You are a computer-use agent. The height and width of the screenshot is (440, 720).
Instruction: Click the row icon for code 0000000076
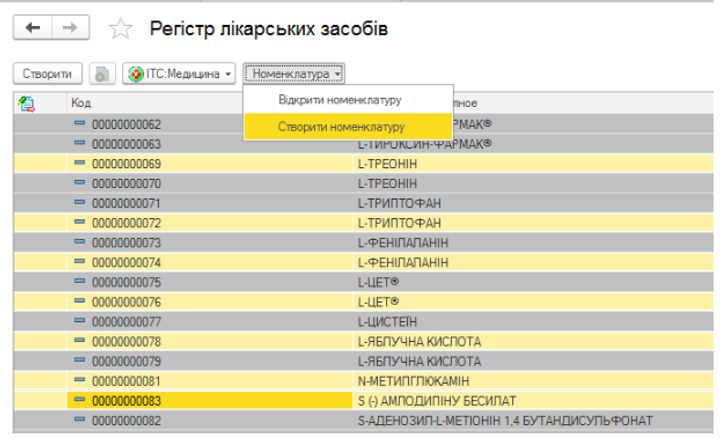pyautogui.click(x=79, y=301)
